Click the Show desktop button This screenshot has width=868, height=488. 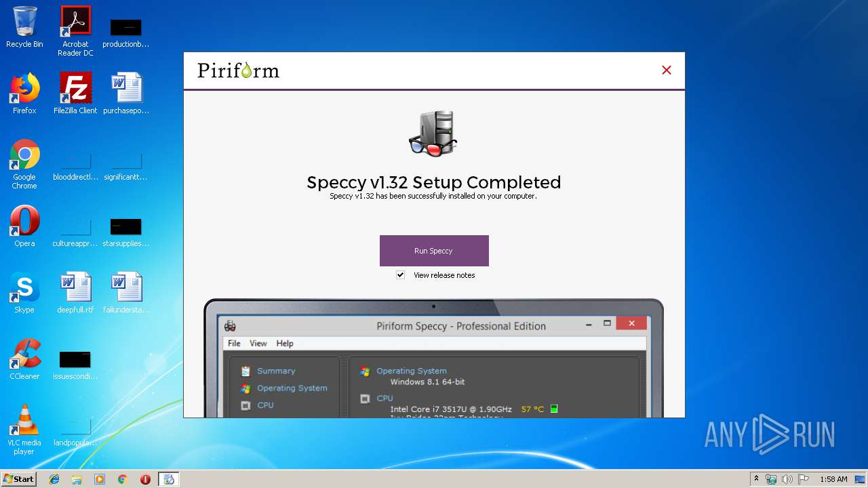[x=861, y=479]
